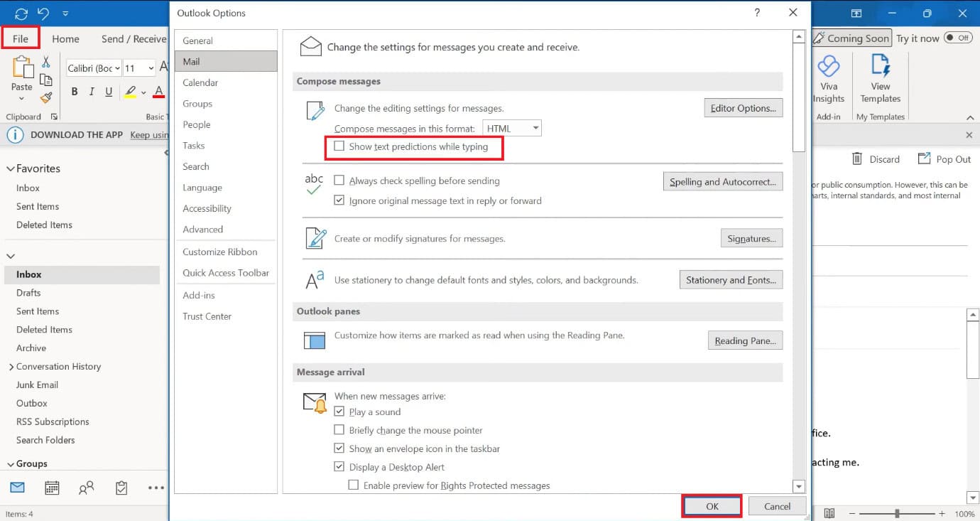Collapse the Groups section in folder pane
Screen dimensions: 980x521
[x=11, y=464]
